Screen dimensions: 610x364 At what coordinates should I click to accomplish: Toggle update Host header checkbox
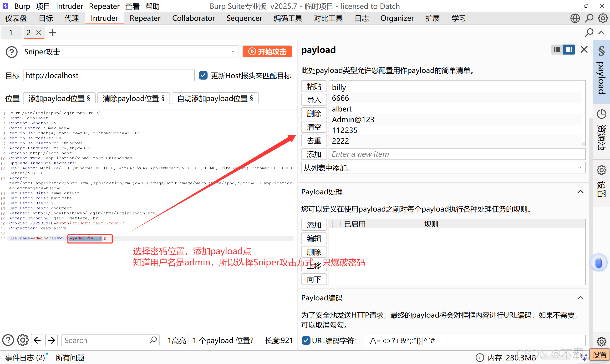click(203, 75)
